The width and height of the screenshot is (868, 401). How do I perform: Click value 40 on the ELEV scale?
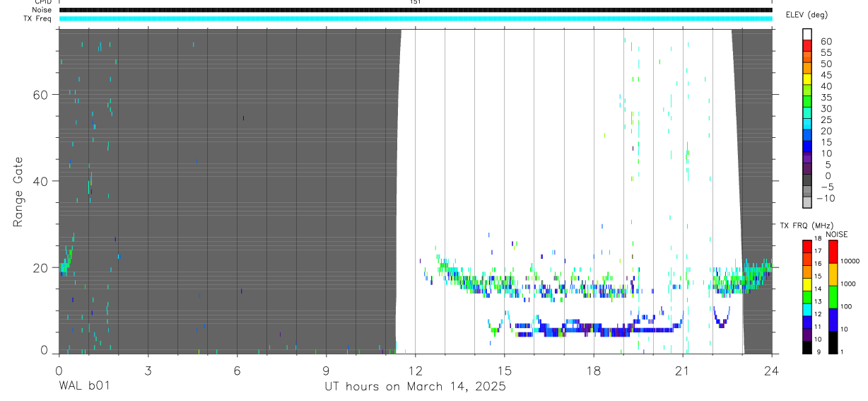(826, 86)
